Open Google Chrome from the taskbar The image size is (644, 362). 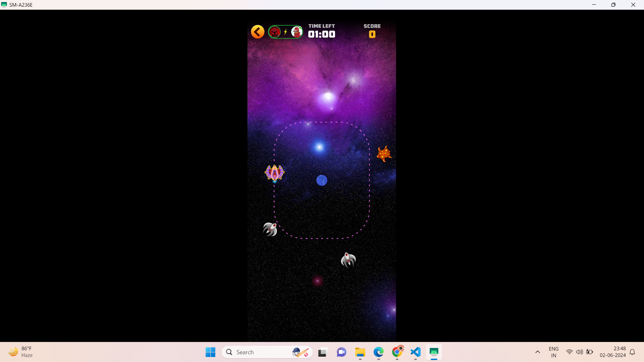pyautogui.click(x=397, y=352)
